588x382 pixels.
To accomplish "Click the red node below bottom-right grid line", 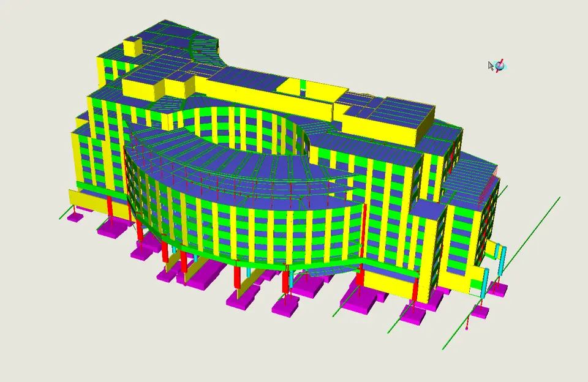I will point(467,328).
